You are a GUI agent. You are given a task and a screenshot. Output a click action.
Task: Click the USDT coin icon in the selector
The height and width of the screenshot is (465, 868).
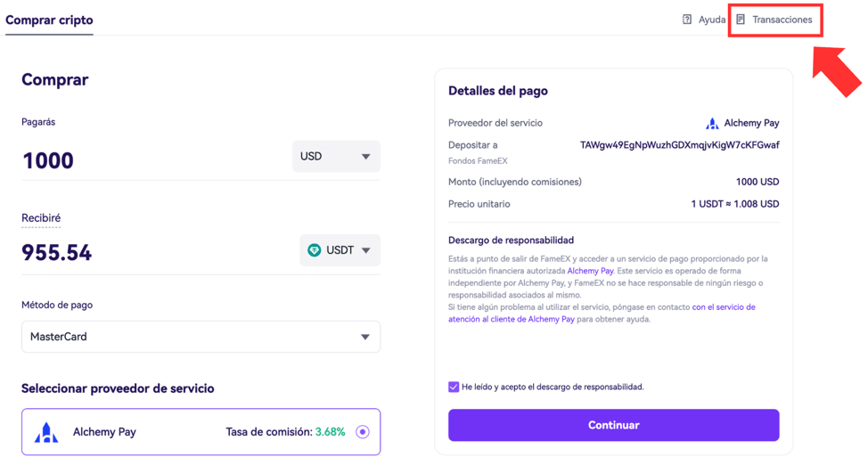click(x=314, y=250)
